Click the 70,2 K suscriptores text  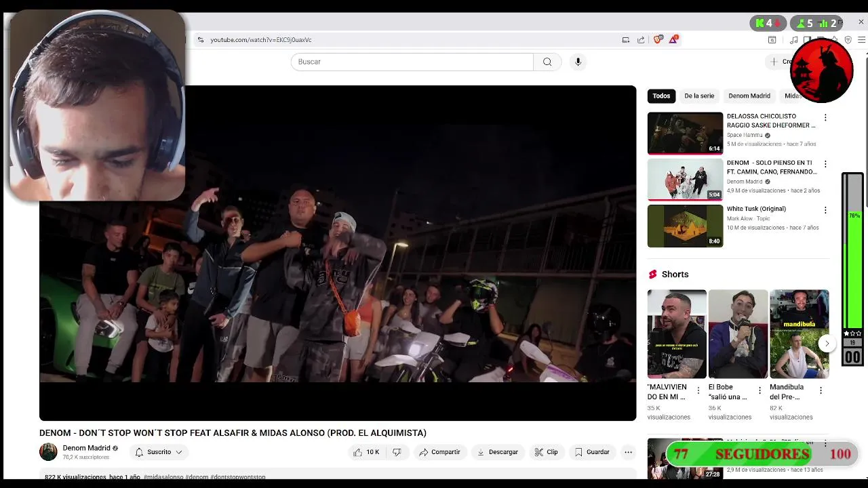point(85,457)
